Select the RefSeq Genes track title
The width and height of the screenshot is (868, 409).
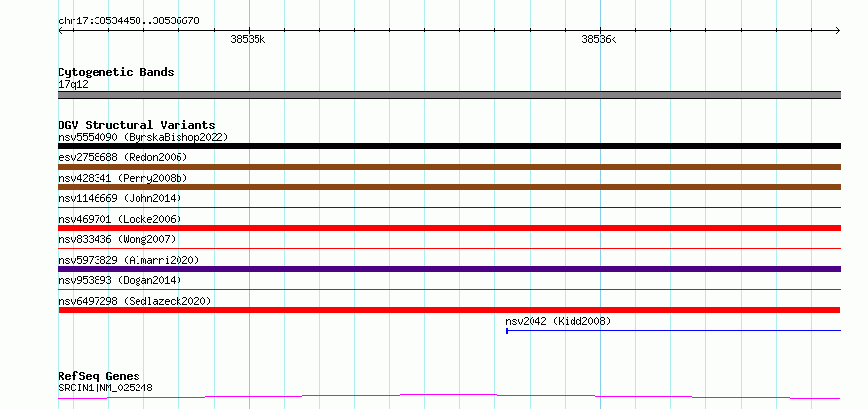click(99, 377)
